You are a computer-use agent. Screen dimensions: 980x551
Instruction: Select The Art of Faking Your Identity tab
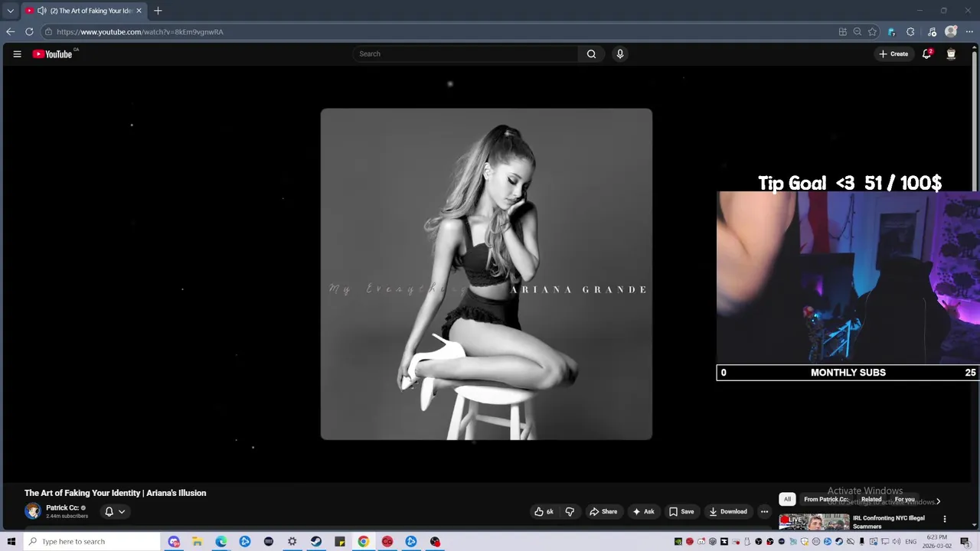(83, 11)
